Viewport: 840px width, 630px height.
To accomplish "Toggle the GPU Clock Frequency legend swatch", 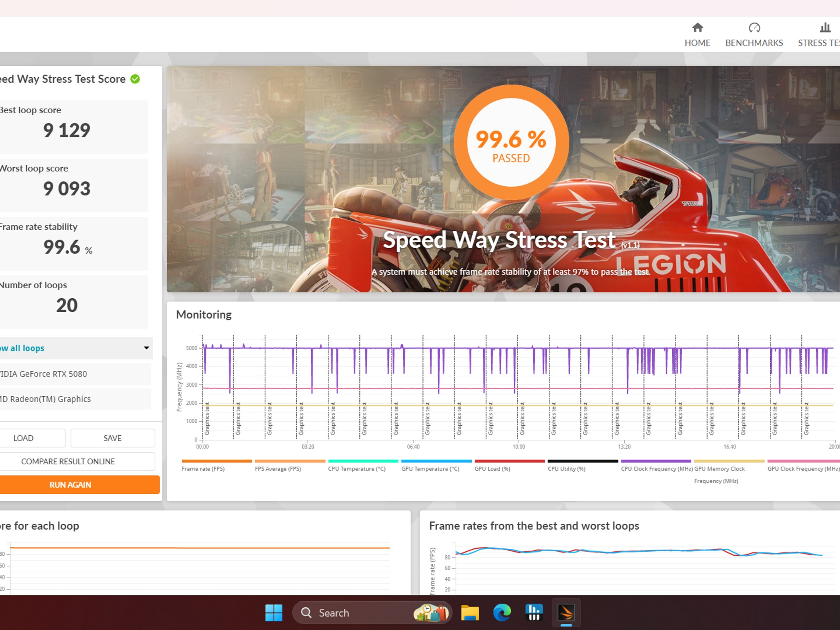I will click(x=803, y=461).
